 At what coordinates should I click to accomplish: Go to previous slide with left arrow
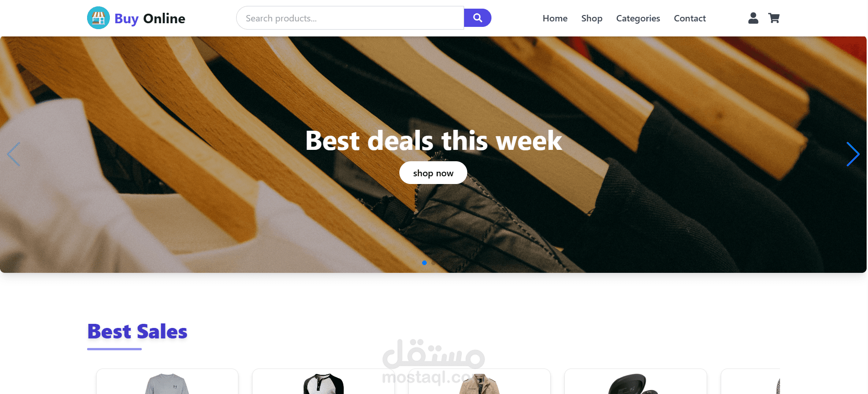pyautogui.click(x=13, y=154)
